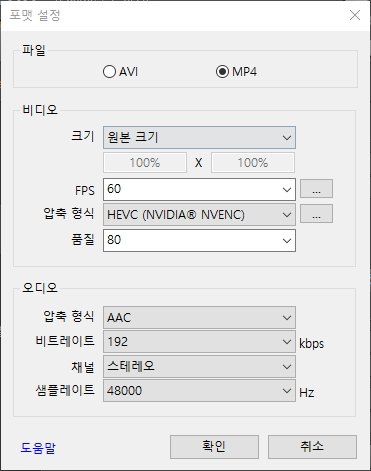Click the 샘플레이트 label text
Image resolution: width=371 pixels, height=471 pixels.
[x=65, y=390]
